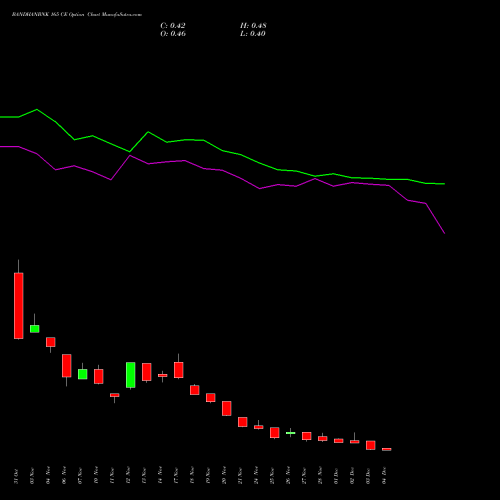Click the chart title BANDHANBNK 365 CE Option

[x=48, y=15]
